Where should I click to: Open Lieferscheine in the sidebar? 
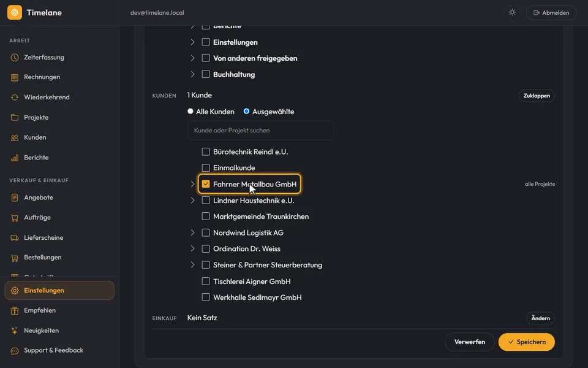[59, 238]
